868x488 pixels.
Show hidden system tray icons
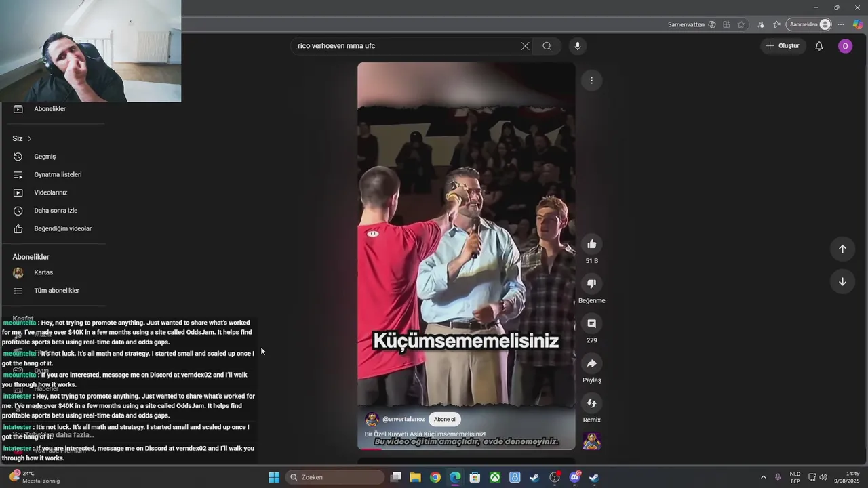(x=763, y=477)
